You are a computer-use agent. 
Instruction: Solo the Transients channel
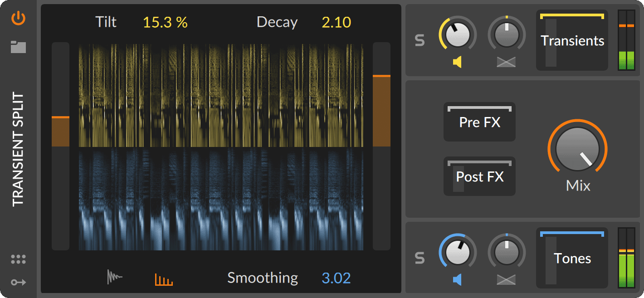[x=420, y=41]
